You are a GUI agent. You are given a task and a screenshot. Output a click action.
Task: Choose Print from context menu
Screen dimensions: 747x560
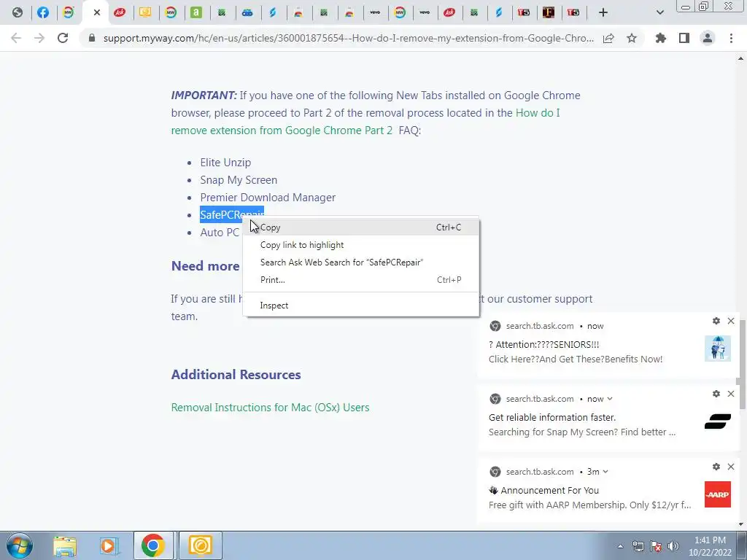360,280
